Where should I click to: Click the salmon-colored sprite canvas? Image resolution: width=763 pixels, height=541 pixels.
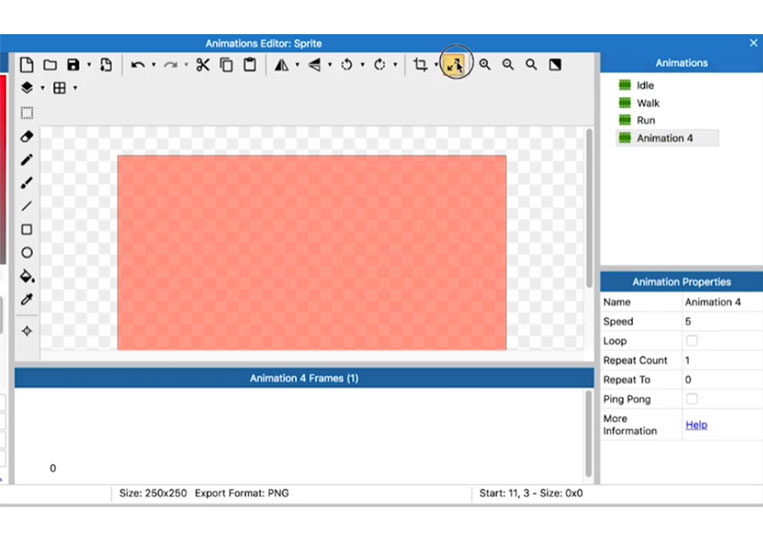tap(311, 252)
